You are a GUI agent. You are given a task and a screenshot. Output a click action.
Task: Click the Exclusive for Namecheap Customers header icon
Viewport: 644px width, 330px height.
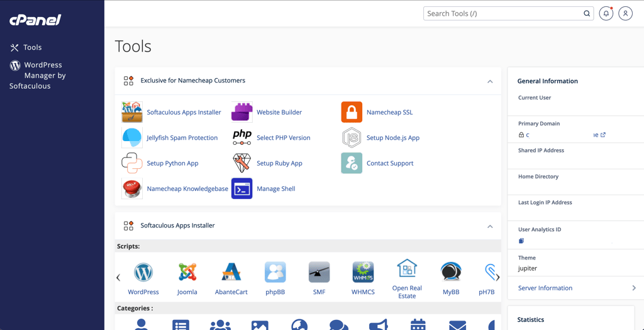pos(128,81)
